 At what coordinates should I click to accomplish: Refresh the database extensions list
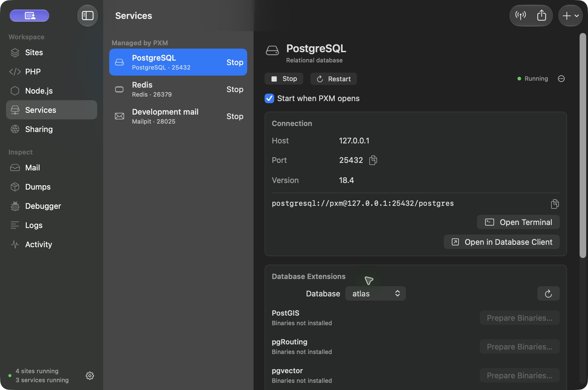(x=548, y=293)
